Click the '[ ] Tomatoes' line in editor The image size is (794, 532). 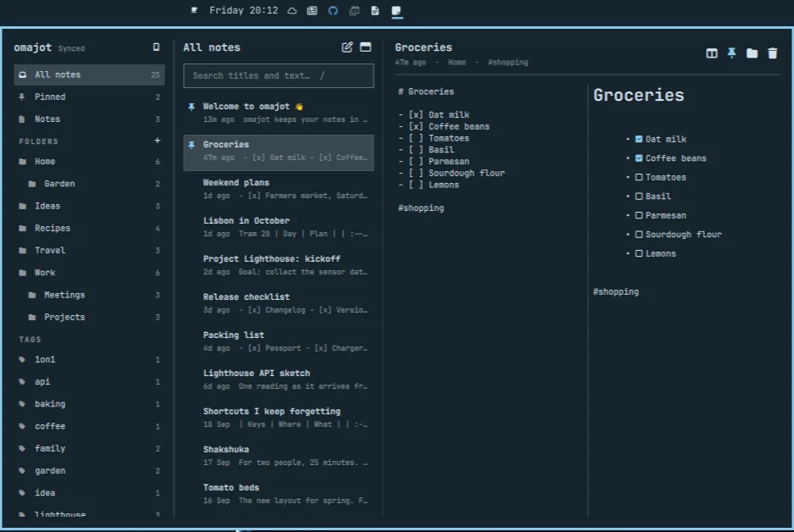434,138
